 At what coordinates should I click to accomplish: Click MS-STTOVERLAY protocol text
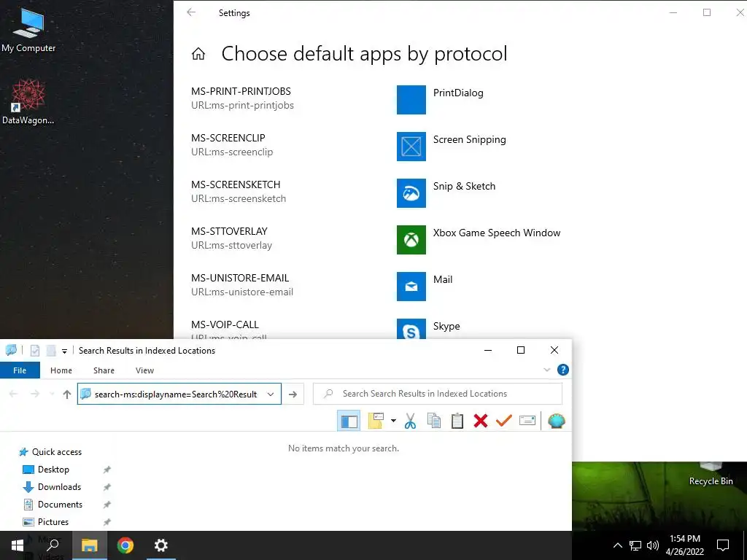point(229,231)
